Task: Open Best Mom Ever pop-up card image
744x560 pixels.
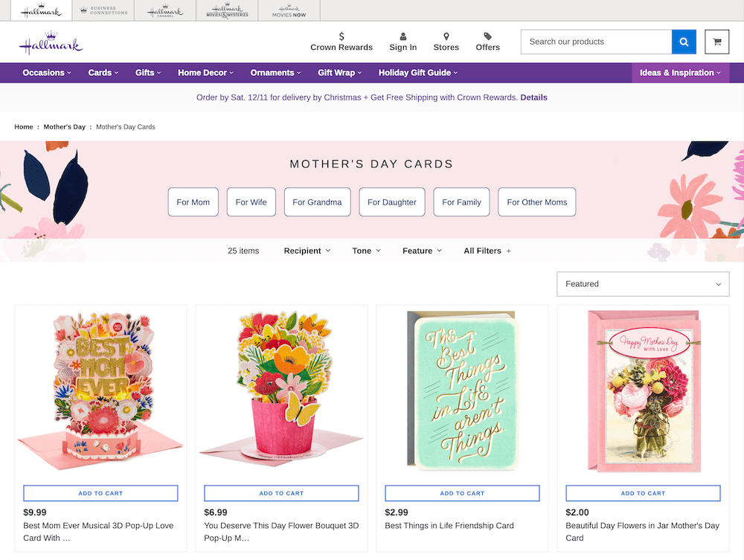Action: pyautogui.click(x=100, y=391)
